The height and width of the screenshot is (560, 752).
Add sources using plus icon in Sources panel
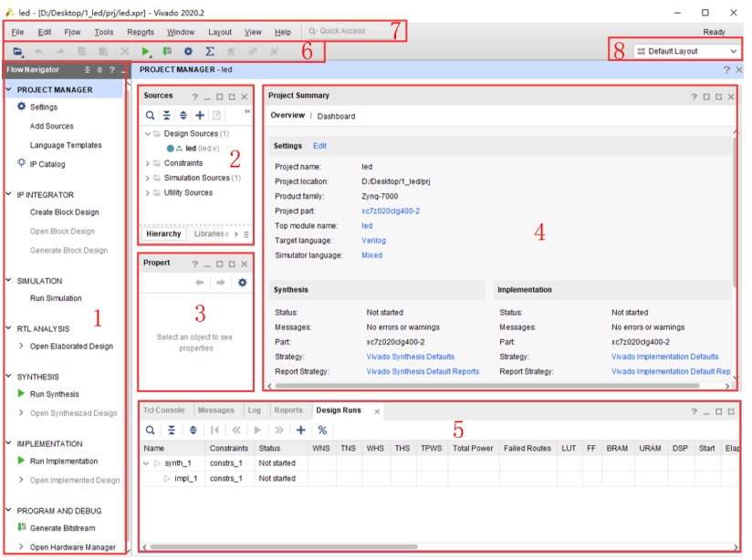[200, 116]
